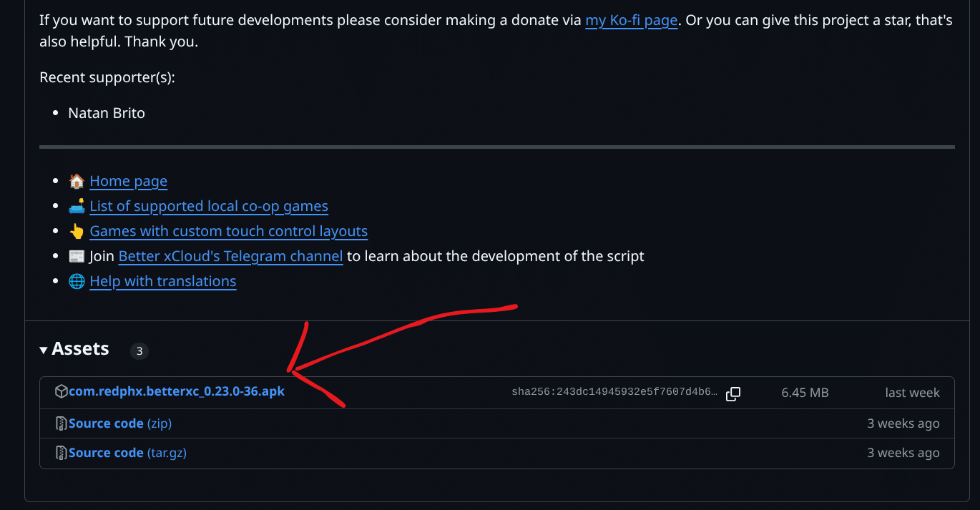Click the assets count badge showing 3
Image resolution: width=980 pixels, height=510 pixels.
[139, 350]
